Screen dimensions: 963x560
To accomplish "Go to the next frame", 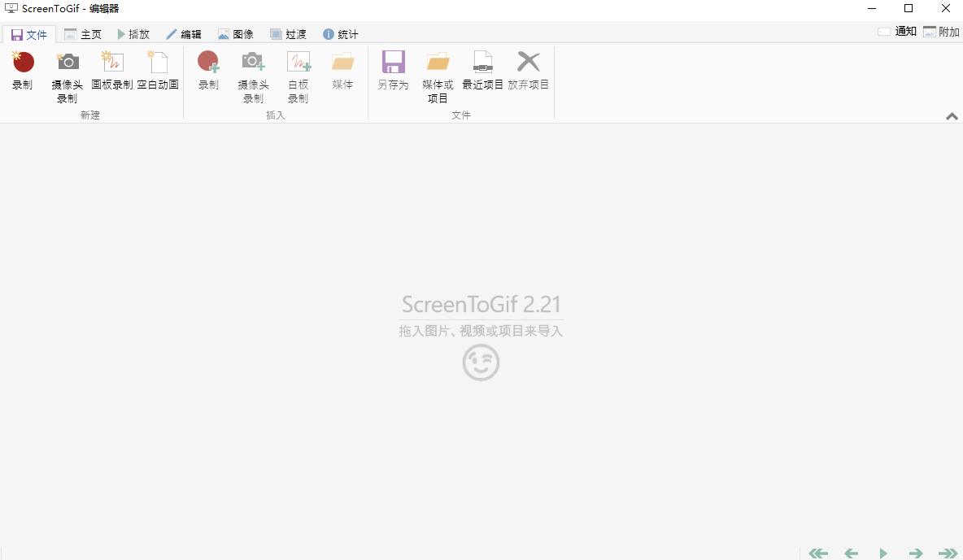I will click(916, 553).
